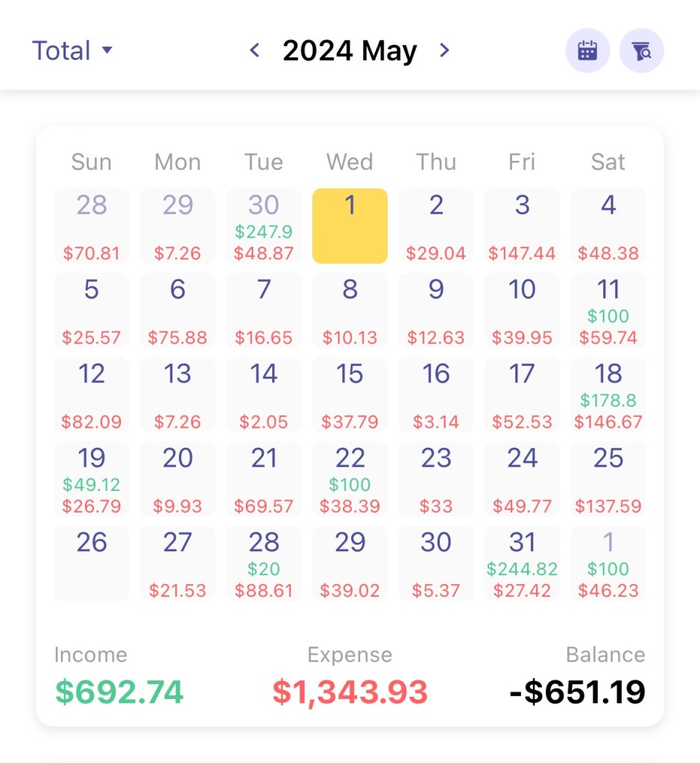Select the highlighted May 1 cell
The width and height of the screenshot is (700, 763).
tap(350, 226)
